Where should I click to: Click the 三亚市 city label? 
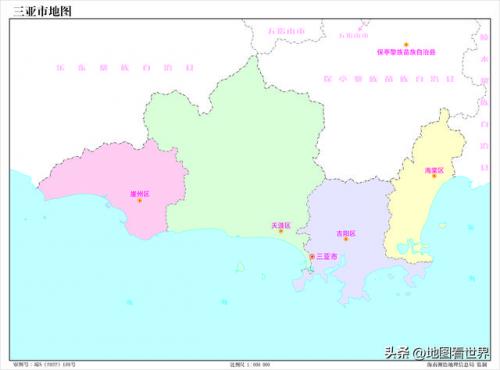(327, 256)
